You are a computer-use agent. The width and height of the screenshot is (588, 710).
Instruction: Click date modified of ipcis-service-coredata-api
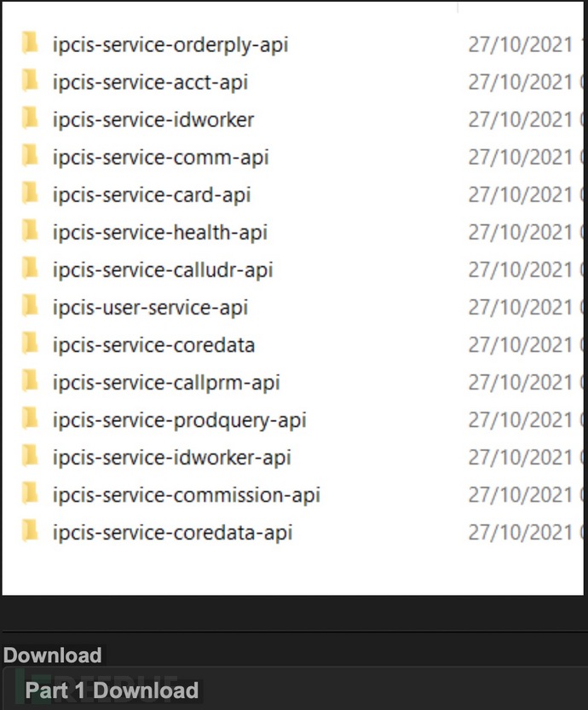click(520, 533)
